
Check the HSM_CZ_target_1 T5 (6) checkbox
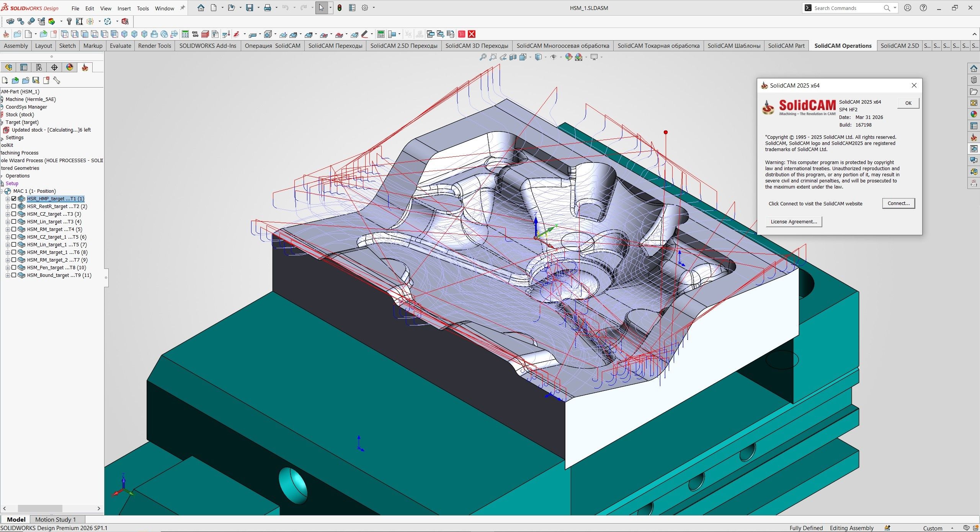point(14,237)
